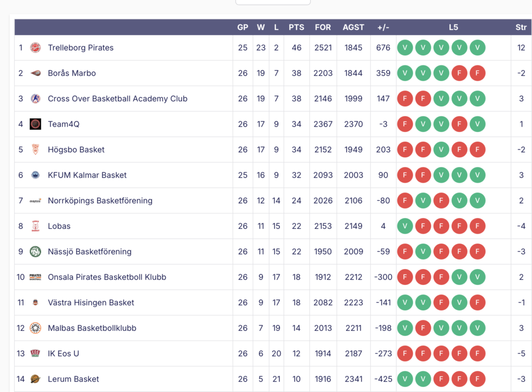
Task: Open Cross Over Basketball Academy Club link
Action: (x=118, y=99)
